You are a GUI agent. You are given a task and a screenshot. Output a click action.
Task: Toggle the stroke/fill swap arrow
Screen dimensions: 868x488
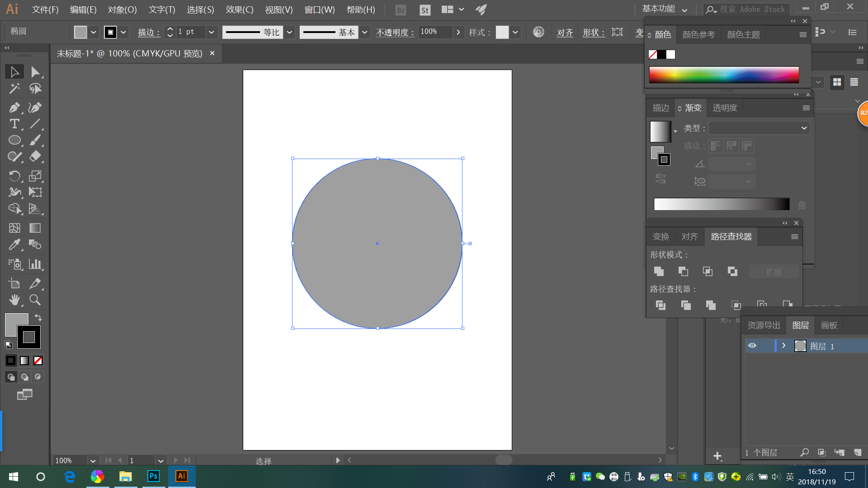38,318
